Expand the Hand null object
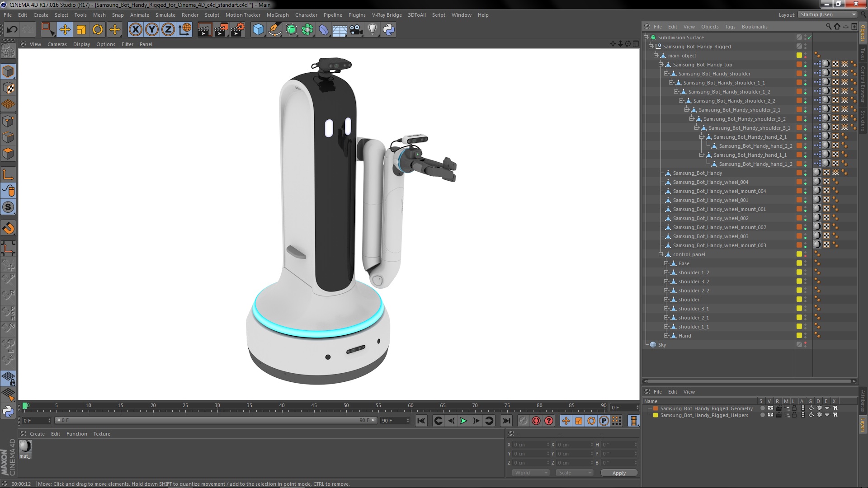 tap(666, 336)
